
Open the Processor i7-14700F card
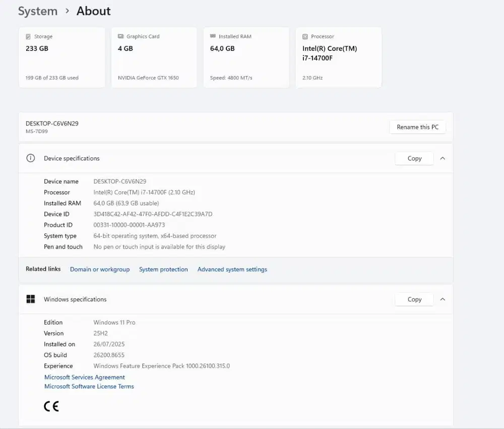point(339,57)
